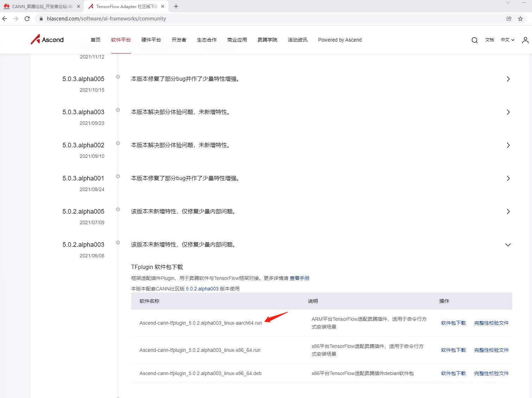Close the TensorFlow Adapter tab
The width and height of the screenshot is (532, 398).
pyautogui.click(x=163, y=6)
